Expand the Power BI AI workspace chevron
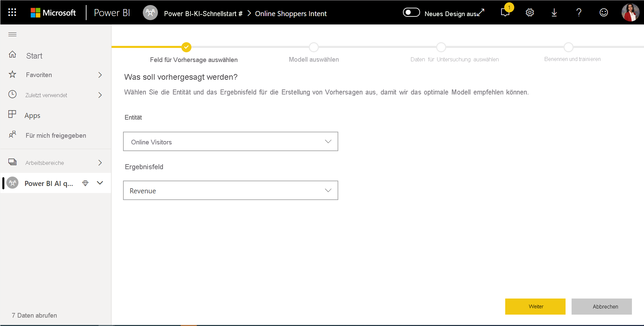Screen dimensions: 644x326 tap(100, 183)
